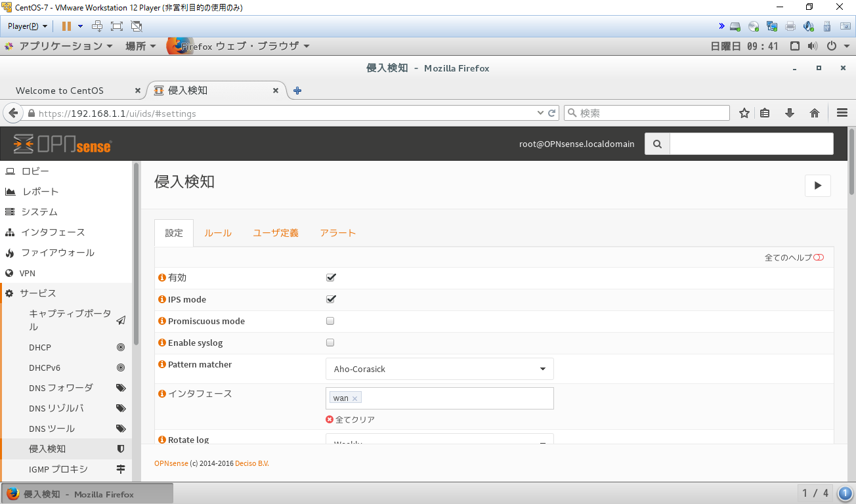This screenshot has width=856, height=504.
Task: Select the ファイアウォール flame icon
Action: coord(9,253)
